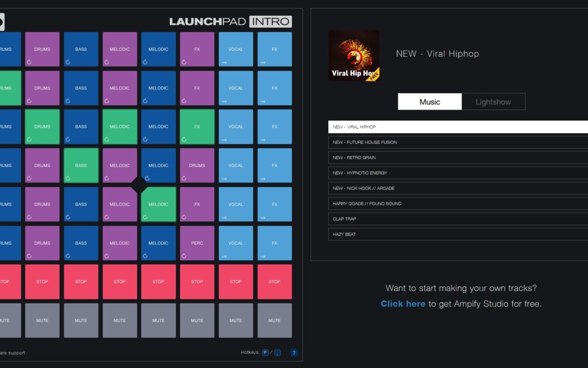Viewport: 588px width, 368px height.
Task: Tap the blue MELODIC pad in the green FX row
Action: point(158,127)
